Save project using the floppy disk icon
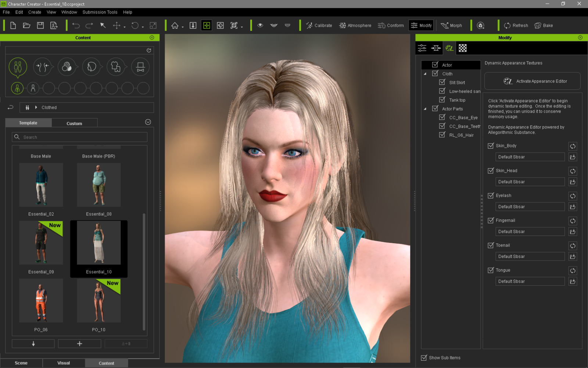 [40, 25]
